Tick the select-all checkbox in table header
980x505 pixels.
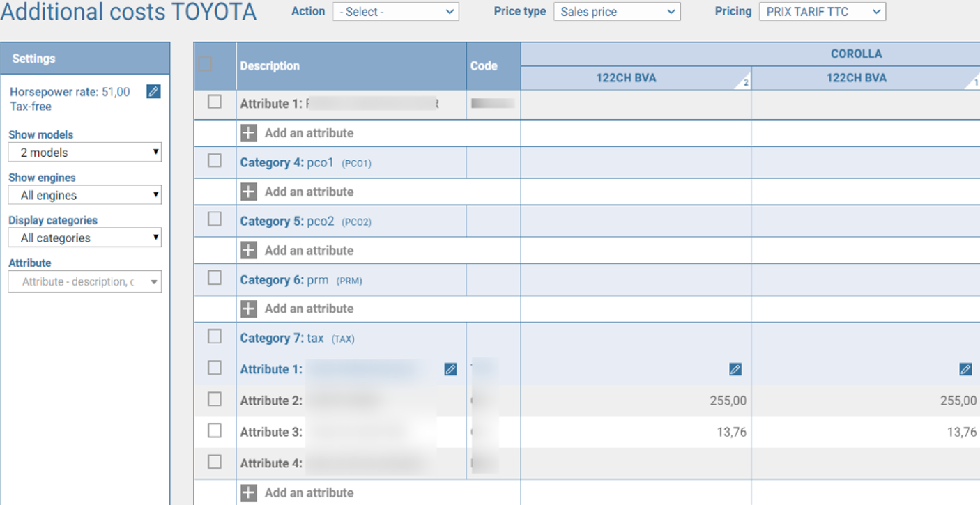pos(205,64)
